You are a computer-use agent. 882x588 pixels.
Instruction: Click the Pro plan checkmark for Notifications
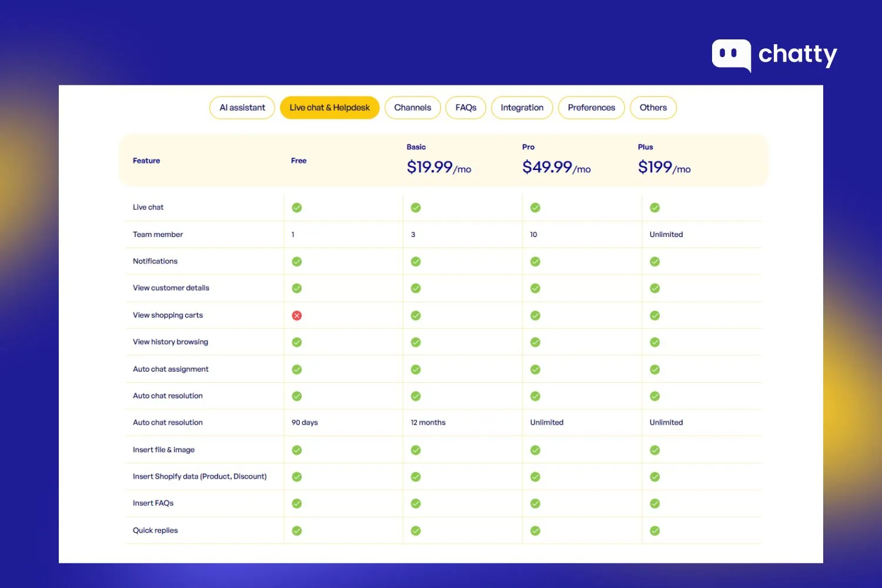tap(535, 262)
